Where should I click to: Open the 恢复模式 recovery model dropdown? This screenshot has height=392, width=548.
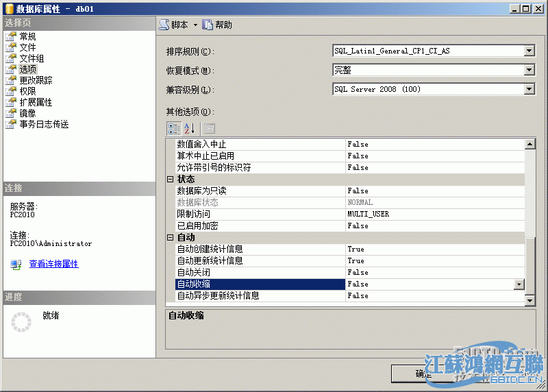[x=530, y=70]
